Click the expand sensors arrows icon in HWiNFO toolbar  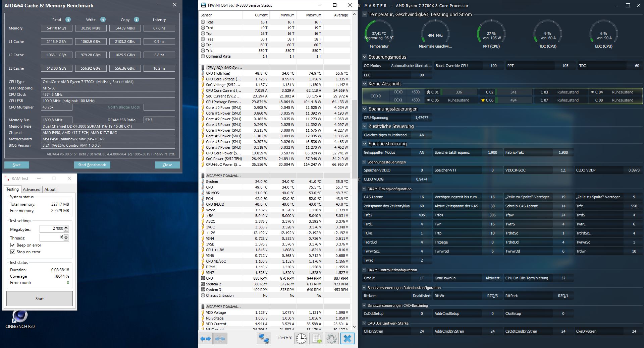pyautogui.click(x=206, y=339)
